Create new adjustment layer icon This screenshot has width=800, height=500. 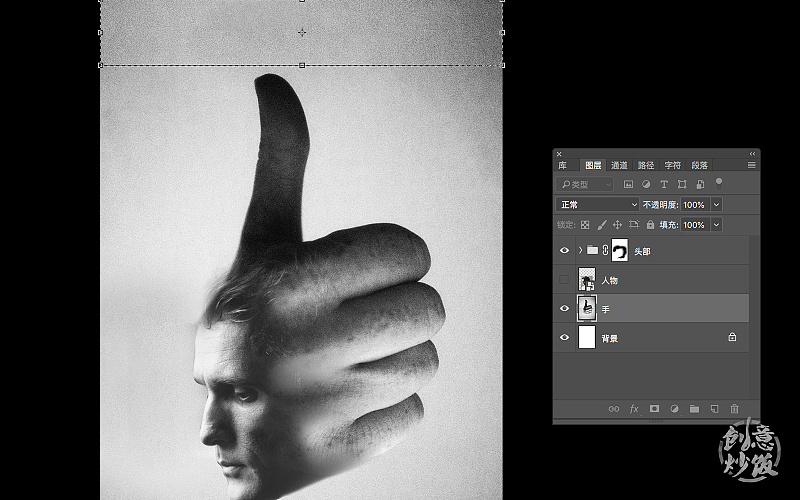point(674,409)
